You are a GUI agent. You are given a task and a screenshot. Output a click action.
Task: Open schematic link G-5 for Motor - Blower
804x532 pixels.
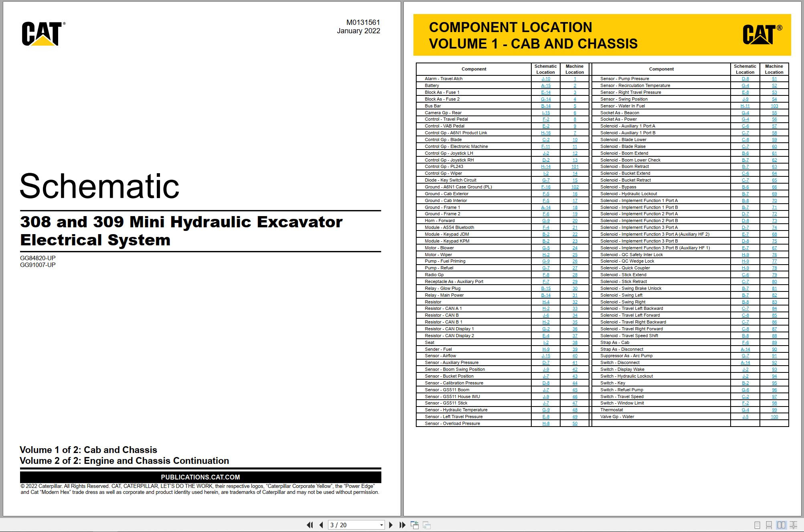pos(546,248)
